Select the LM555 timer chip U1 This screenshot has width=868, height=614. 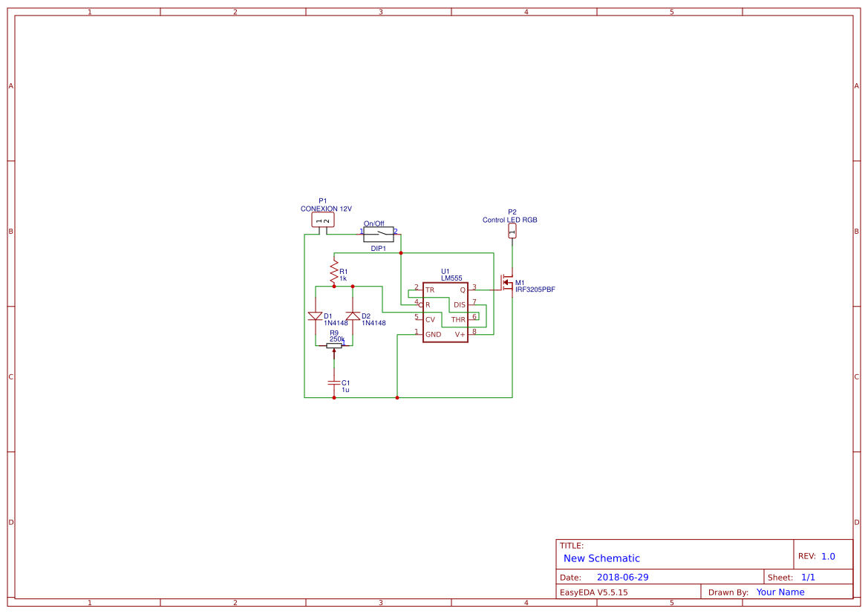coord(445,313)
